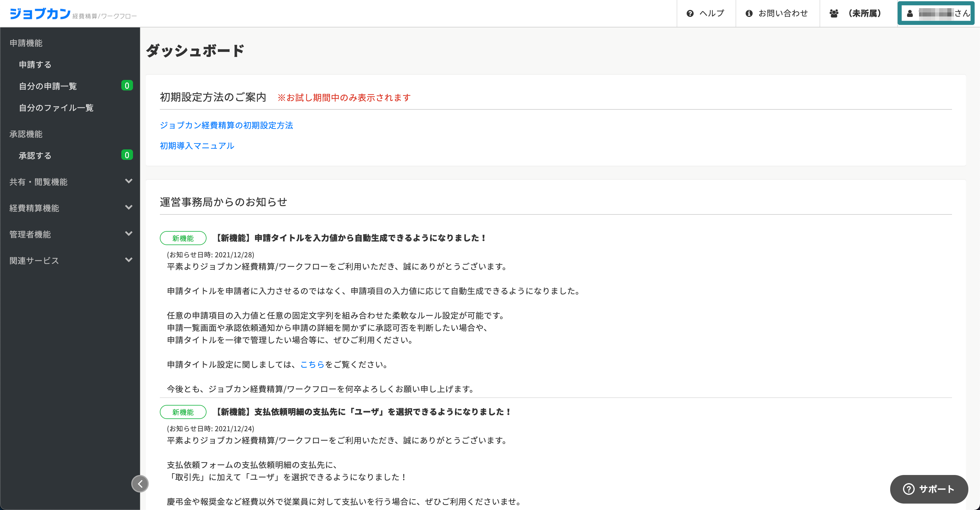
Task: Open 自分のファイル一覧 in the sidebar
Action: click(x=56, y=108)
